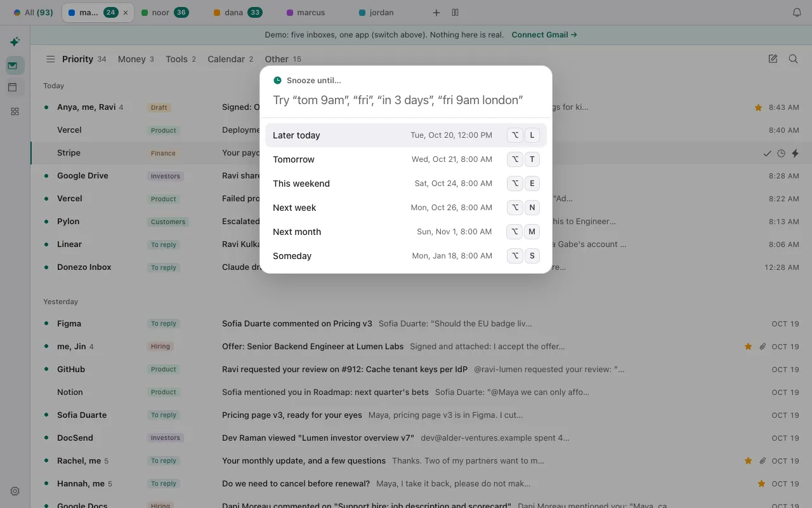Choose Someday snooze option
Image resolution: width=812 pixels, height=508 pixels.
[406, 256]
